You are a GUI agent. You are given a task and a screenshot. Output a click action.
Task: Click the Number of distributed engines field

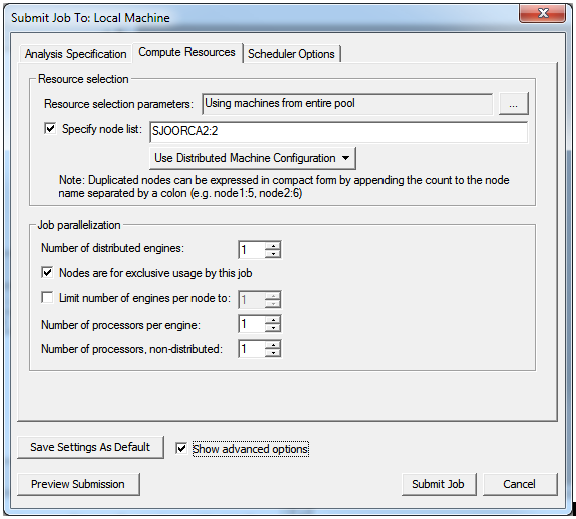point(252,250)
